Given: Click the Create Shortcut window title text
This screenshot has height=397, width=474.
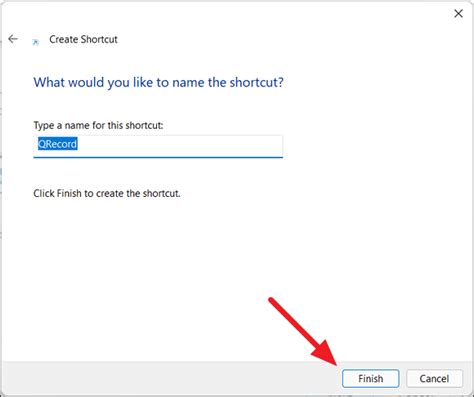Looking at the screenshot, I should pyautogui.click(x=83, y=39).
